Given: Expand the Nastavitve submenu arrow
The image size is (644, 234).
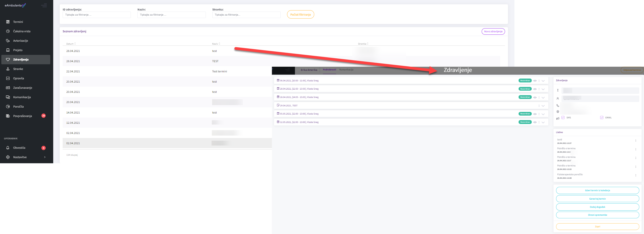Looking at the screenshot, I should coord(45,157).
